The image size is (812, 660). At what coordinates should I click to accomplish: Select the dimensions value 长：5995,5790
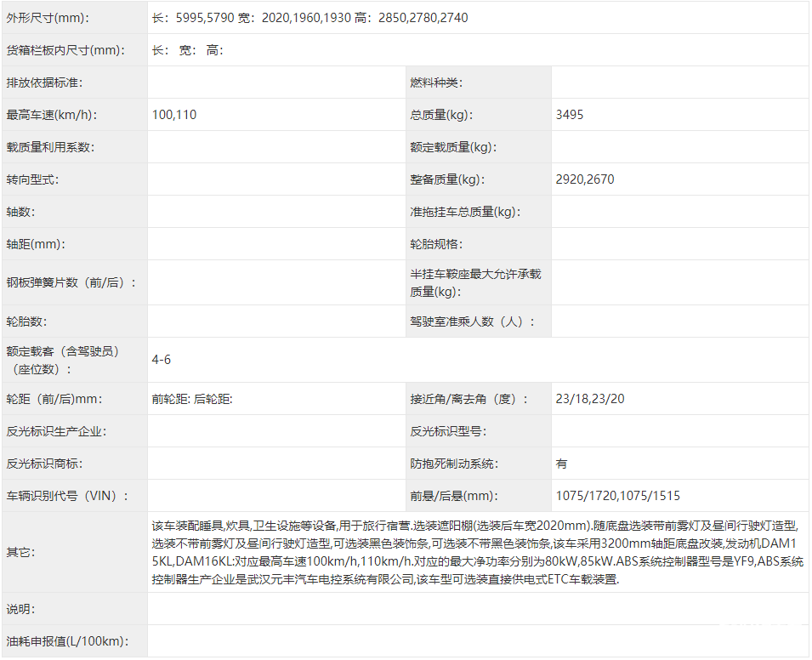pyautogui.click(x=193, y=18)
